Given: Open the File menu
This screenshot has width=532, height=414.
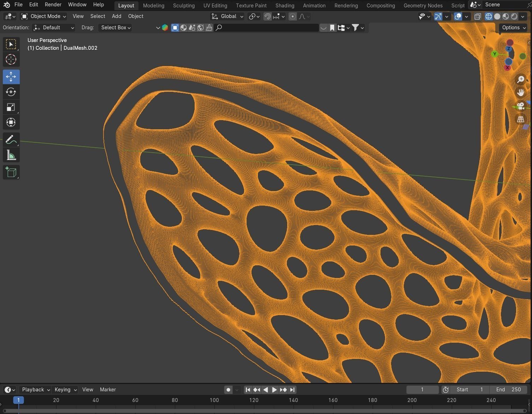Looking at the screenshot, I should 18,5.
